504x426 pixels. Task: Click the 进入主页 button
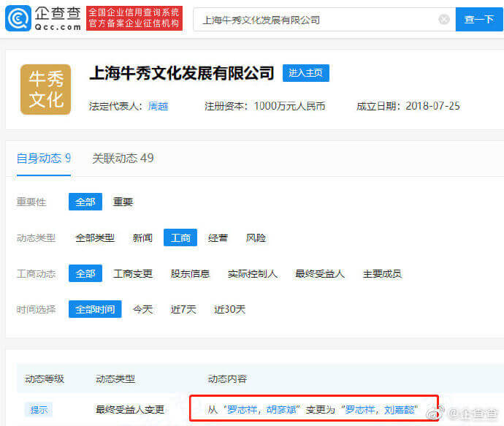pos(306,73)
